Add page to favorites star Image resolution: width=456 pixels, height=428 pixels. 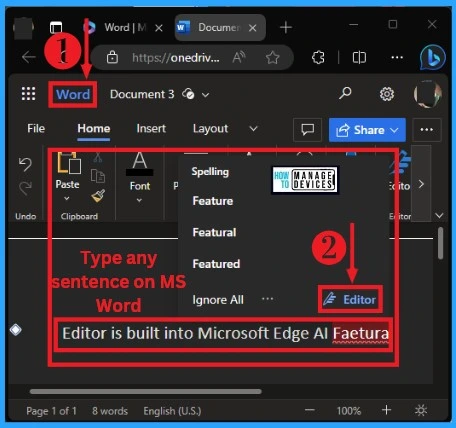click(x=272, y=58)
